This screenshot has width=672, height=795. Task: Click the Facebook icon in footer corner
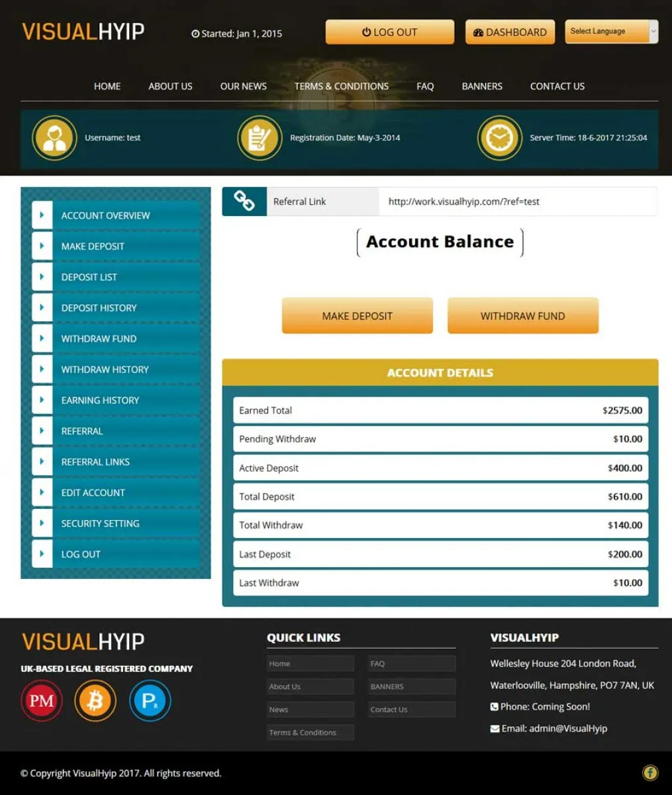point(650,772)
